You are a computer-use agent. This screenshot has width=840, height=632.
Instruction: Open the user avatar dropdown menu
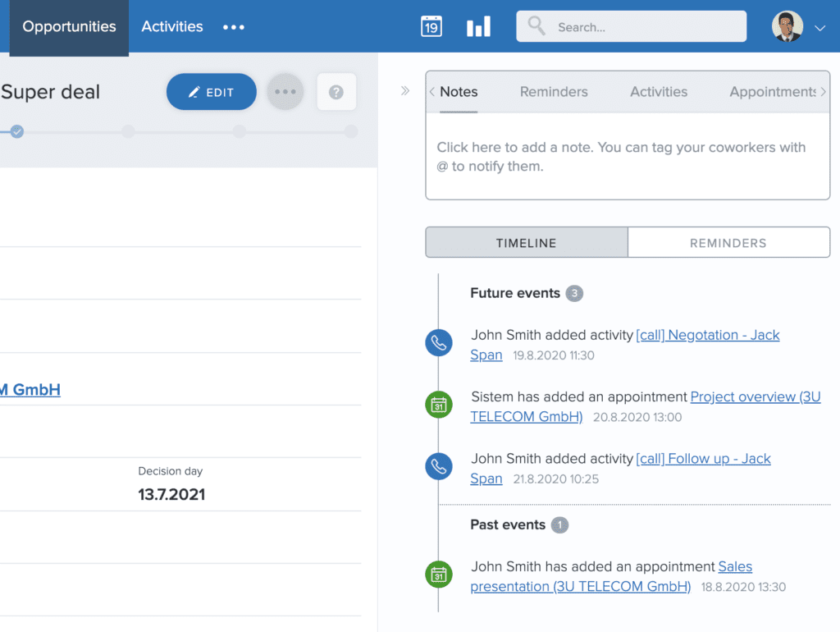point(789,25)
